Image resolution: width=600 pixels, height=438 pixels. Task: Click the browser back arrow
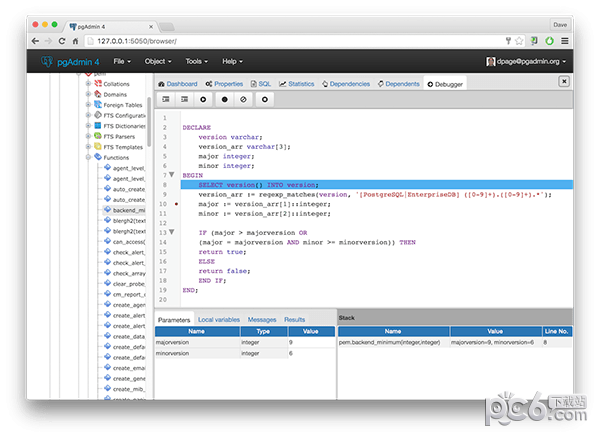coord(35,41)
